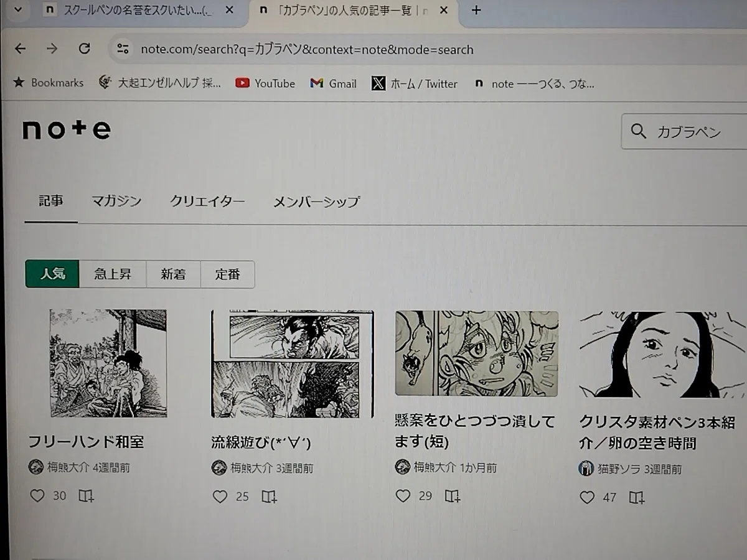Click the 25 like count
The height and width of the screenshot is (560, 747).
coord(242,497)
